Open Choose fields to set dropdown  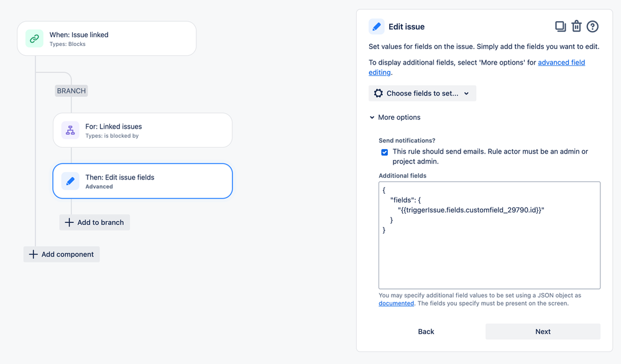[422, 93]
